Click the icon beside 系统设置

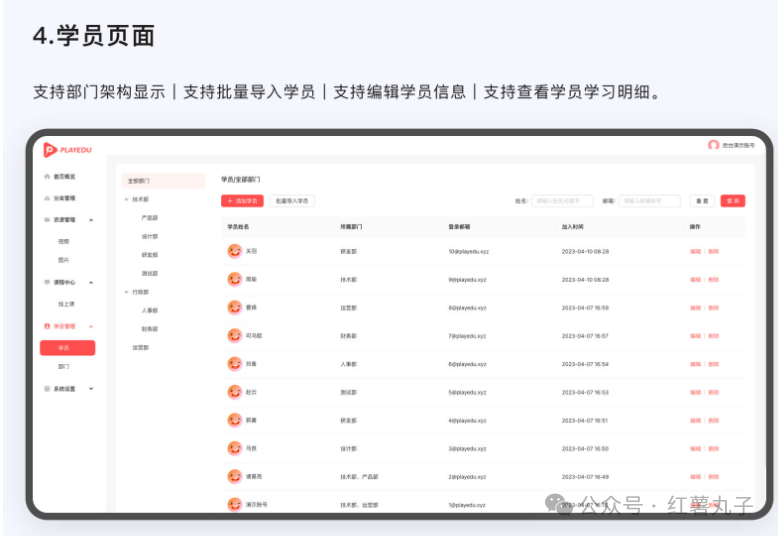click(47, 389)
